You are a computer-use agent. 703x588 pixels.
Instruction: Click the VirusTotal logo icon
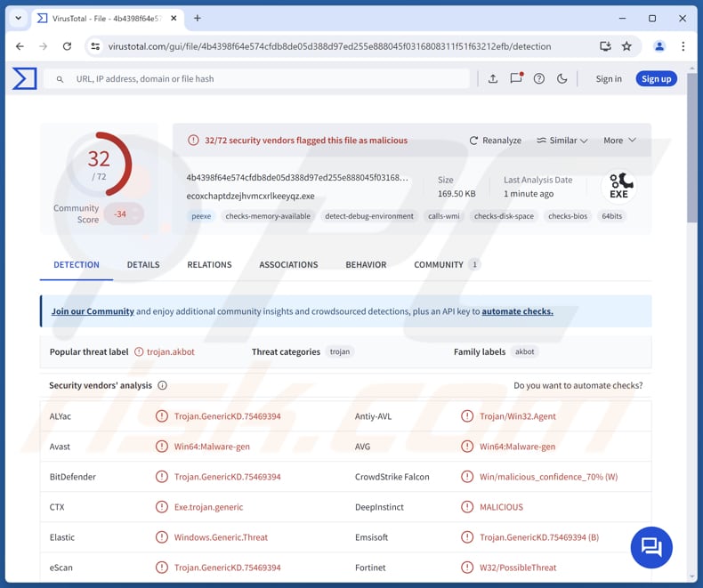click(25, 78)
